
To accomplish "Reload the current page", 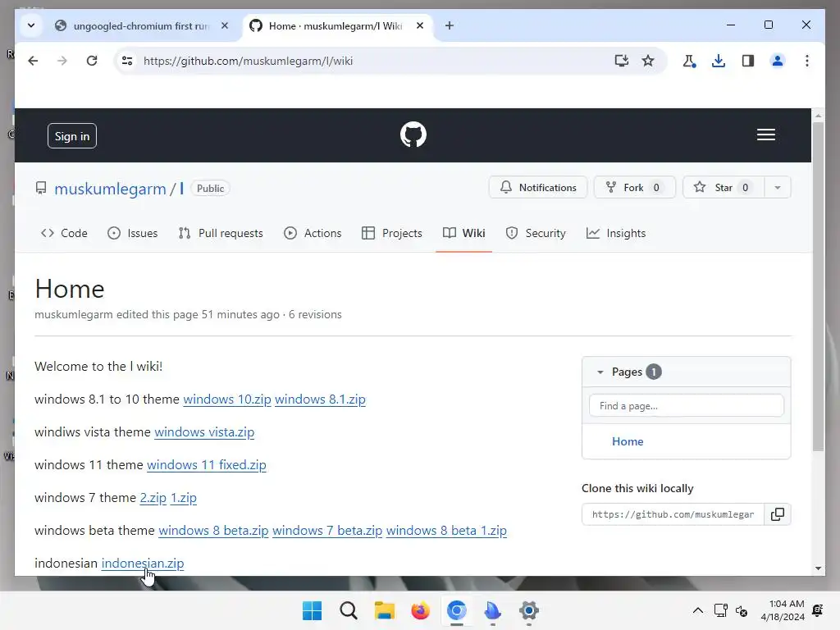I will (x=92, y=61).
